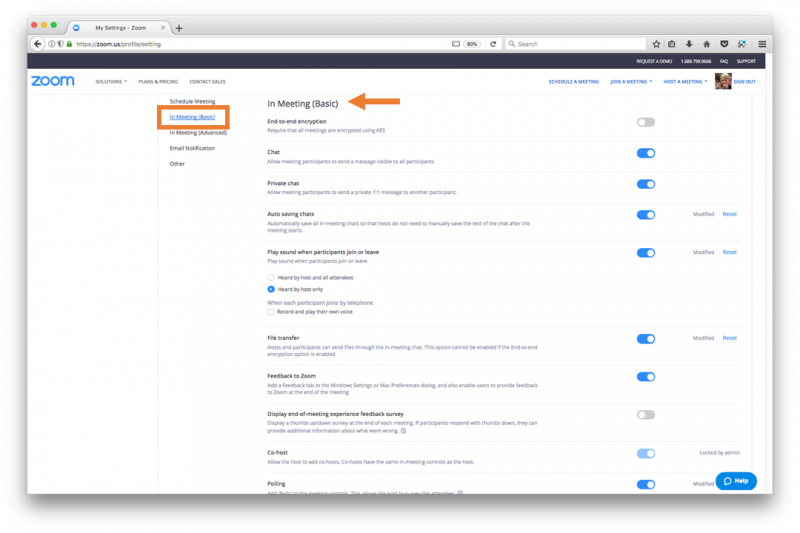Open Email Notification settings section
The height and width of the screenshot is (533, 800).
pos(192,148)
